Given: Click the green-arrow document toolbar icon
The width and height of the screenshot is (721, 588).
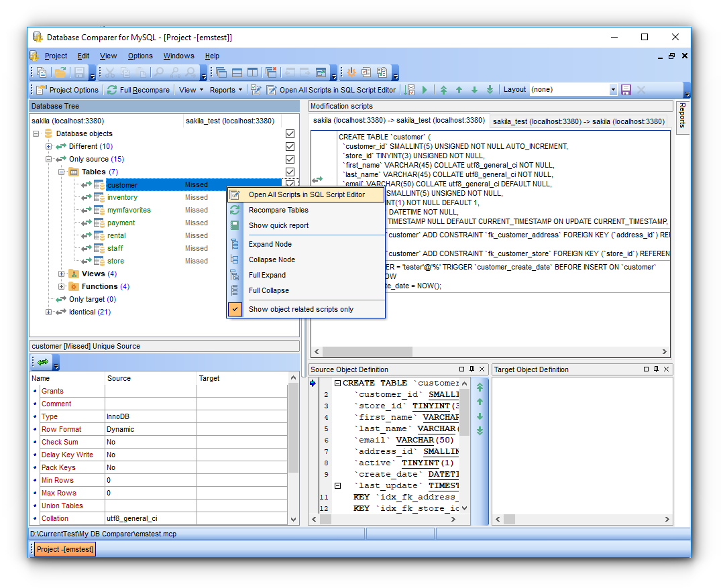Looking at the screenshot, I should pos(382,72).
